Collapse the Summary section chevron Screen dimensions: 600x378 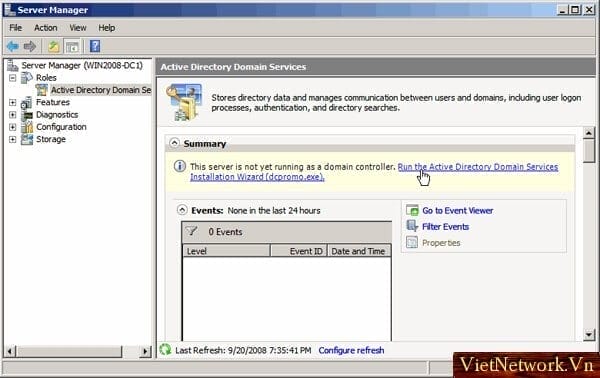174,143
